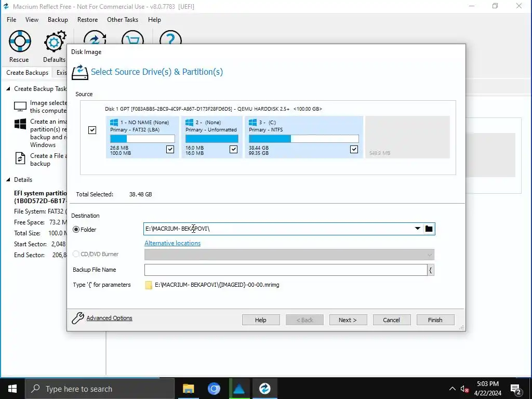This screenshot has height=399, width=532.
Task: Click the '{' parameters button
Action: pyautogui.click(x=431, y=270)
